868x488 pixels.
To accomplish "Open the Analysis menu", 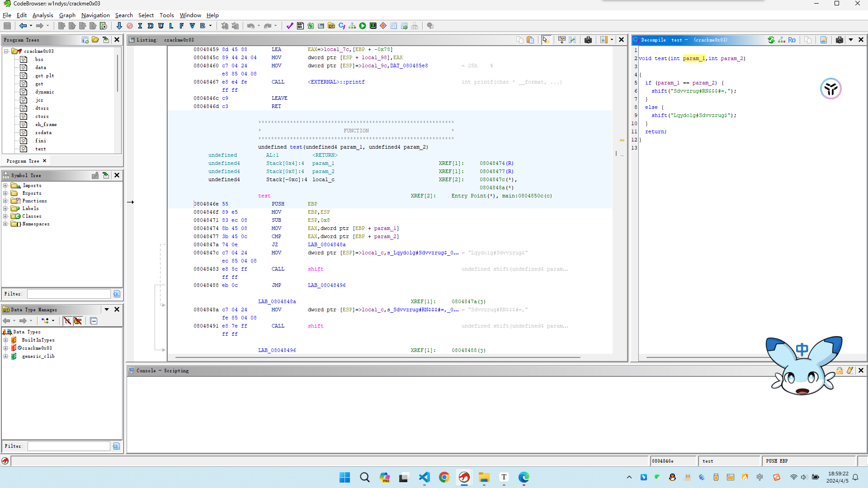I will tap(42, 15).
